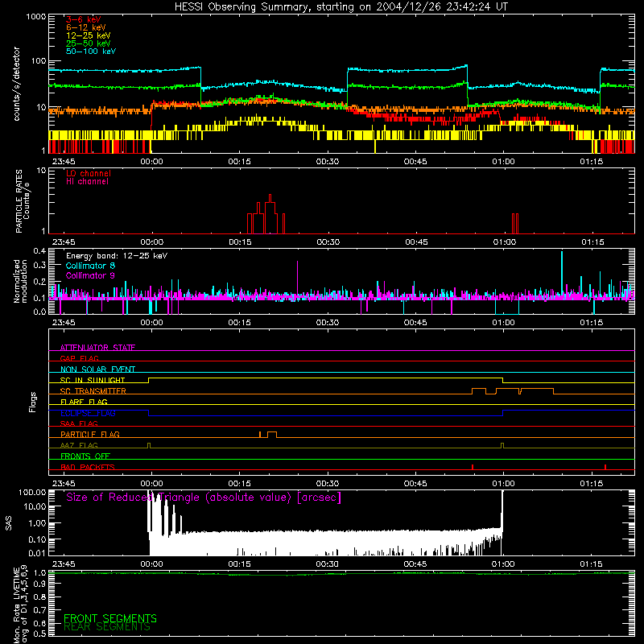
Task: Select the 3-6 keV legend label
Action: (x=83, y=19)
